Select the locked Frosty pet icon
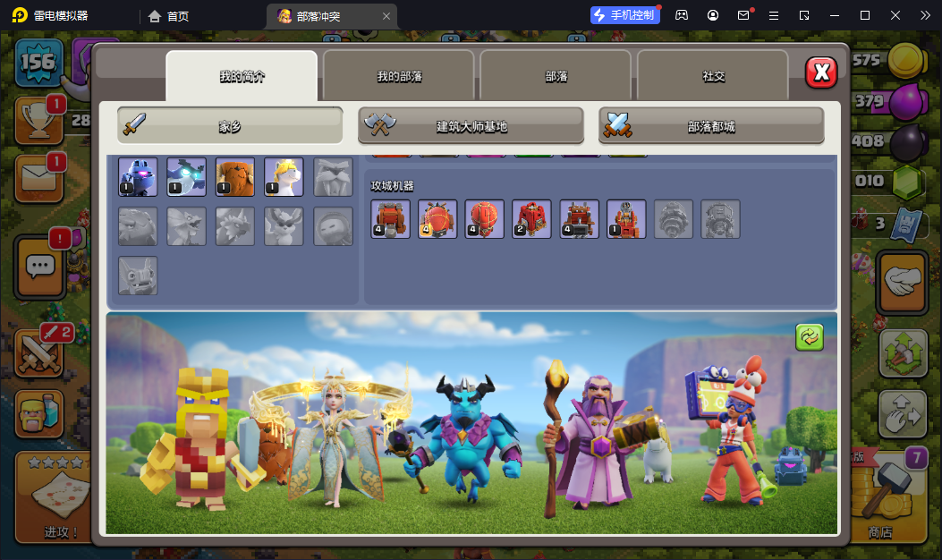942x560 pixels. pyautogui.click(x=333, y=176)
